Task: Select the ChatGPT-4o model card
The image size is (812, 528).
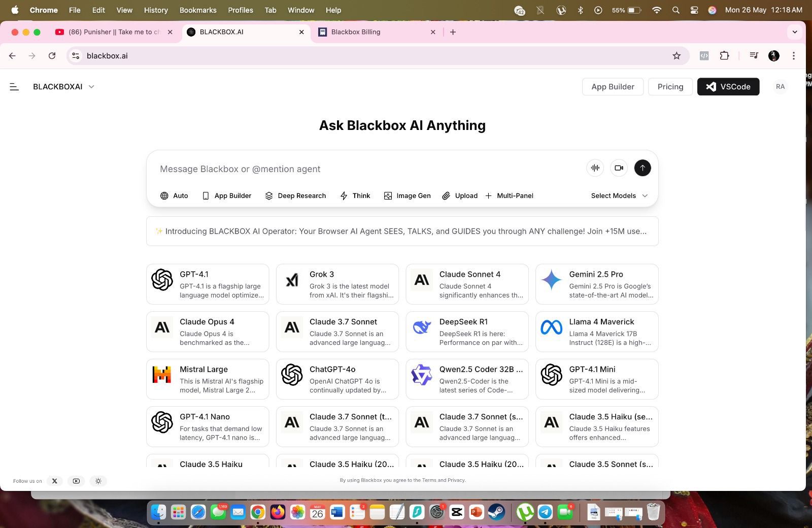Action: pos(337,379)
